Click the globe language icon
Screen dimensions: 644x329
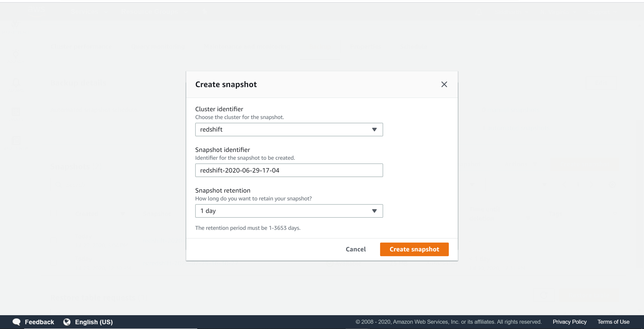(67, 322)
